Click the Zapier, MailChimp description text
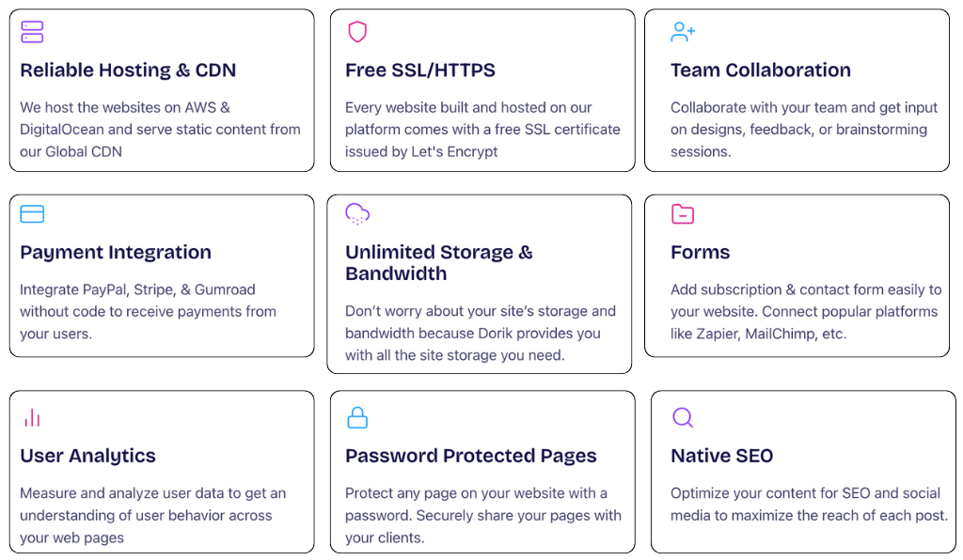 tap(806, 312)
